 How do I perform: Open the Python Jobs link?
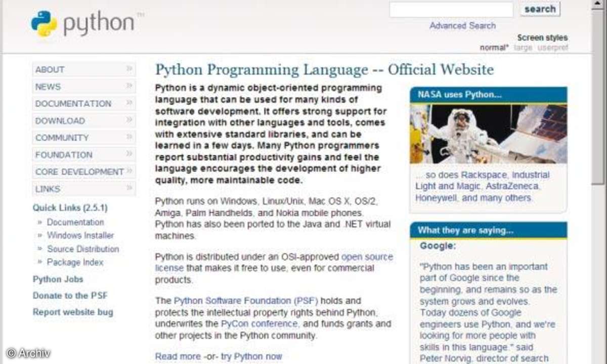pyautogui.click(x=58, y=280)
